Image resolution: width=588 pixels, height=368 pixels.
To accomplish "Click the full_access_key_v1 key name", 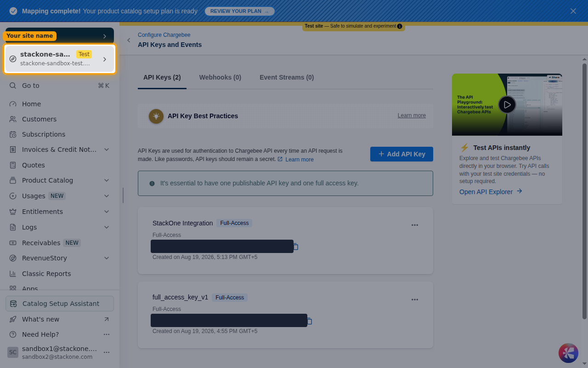I will coord(180,298).
